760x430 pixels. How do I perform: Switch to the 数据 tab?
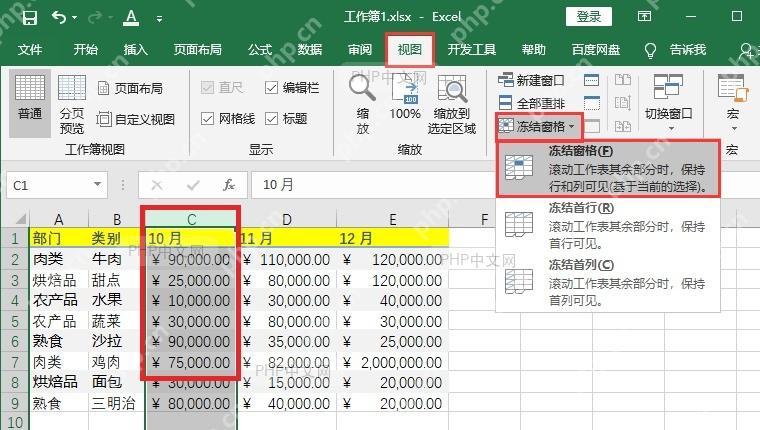310,49
